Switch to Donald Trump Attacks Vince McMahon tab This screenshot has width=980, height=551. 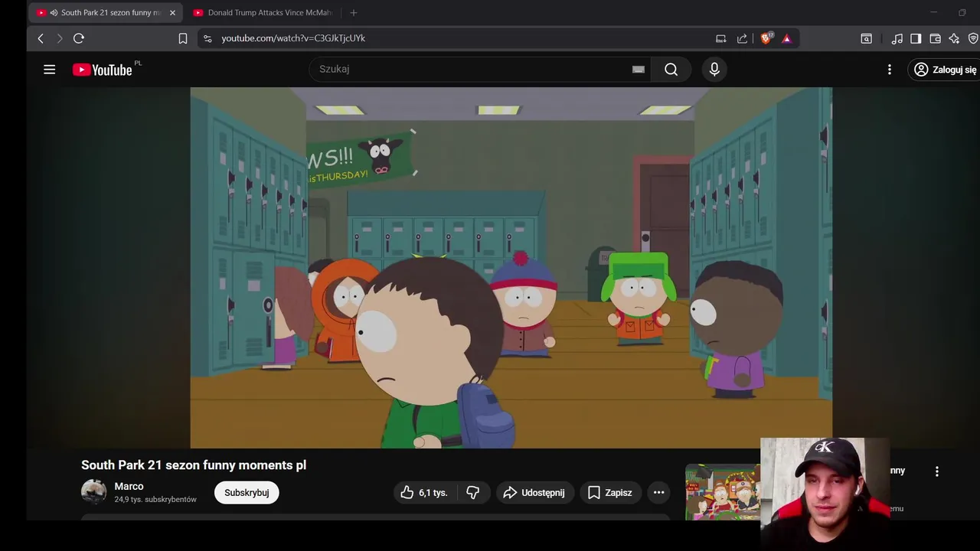pos(263,12)
